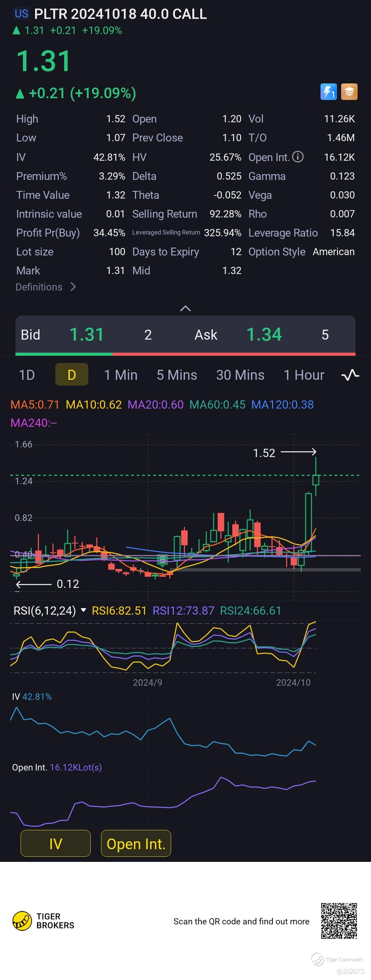Tap the green-red bid/ask ratio bar
Viewport: 371px width, 980px height.
[185, 354]
